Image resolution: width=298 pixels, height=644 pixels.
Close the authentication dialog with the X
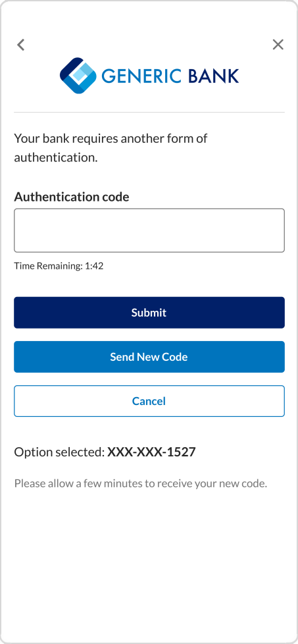click(278, 45)
